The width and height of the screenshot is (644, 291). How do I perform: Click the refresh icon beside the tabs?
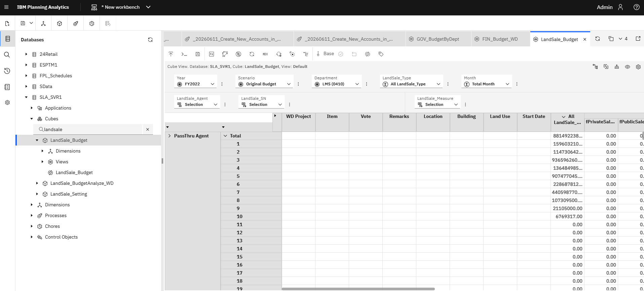click(598, 39)
